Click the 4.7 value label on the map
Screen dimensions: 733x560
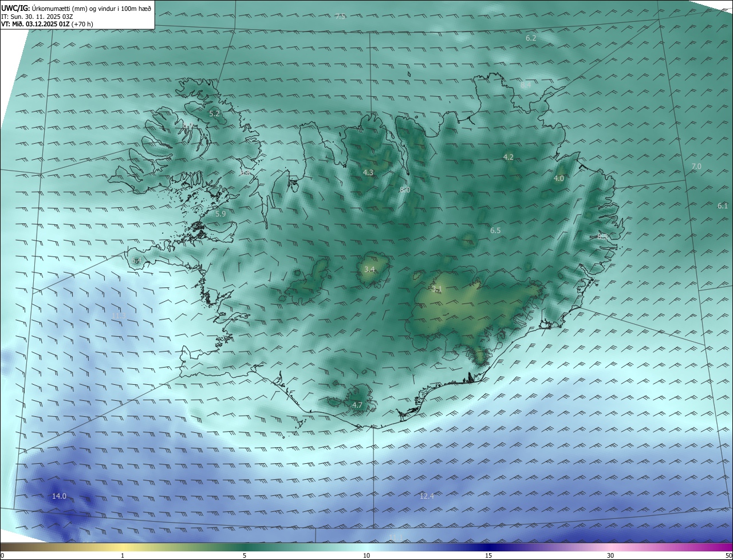[357, 405]
